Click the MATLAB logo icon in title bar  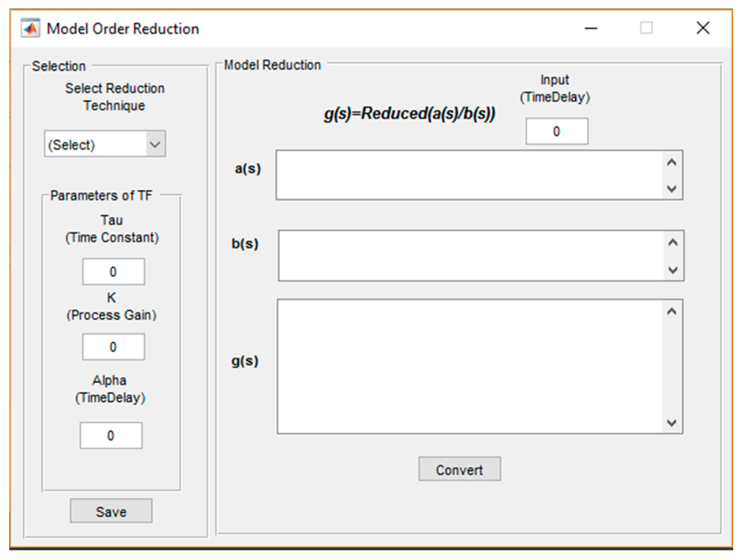pos(30,28)
